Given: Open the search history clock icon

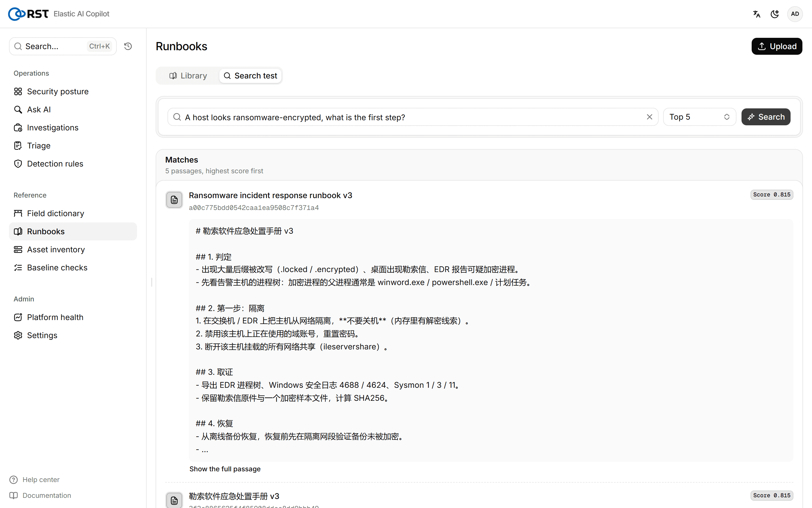Looking at the screenshot, I should pyautogui.click(x=128, y=46).
